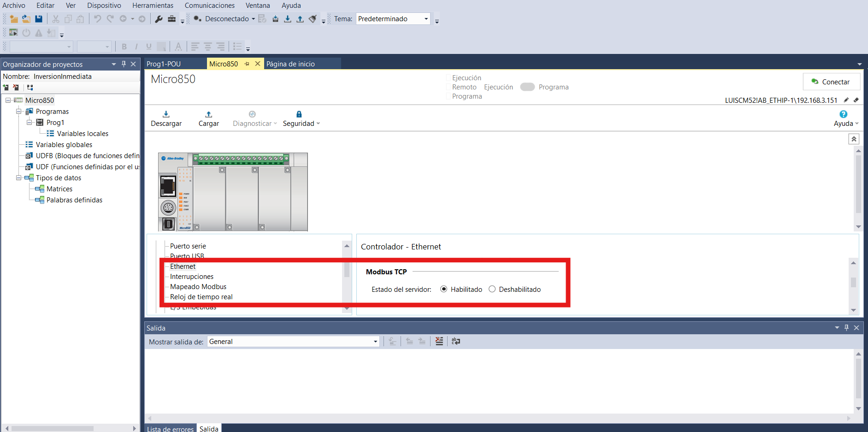This screenshot has height=432, width=868.
Task: Open the Dispositivo menu
Action: (104, 6)
